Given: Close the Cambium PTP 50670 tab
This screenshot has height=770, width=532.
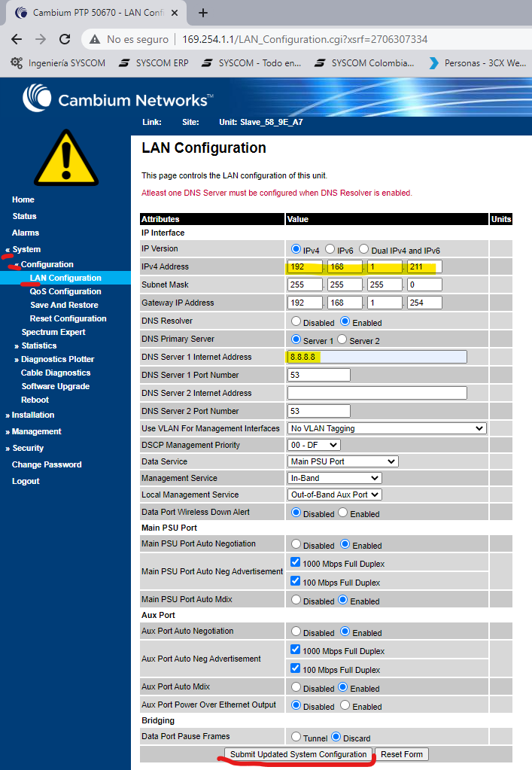Looking at the screenshot, I should pyautogui.click(x=175, y=13).
